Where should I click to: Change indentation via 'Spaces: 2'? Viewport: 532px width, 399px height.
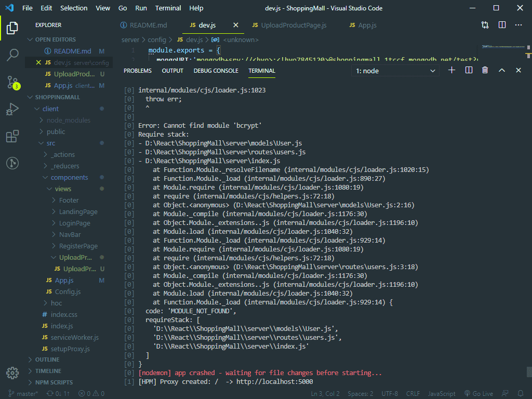click(360, 394)
